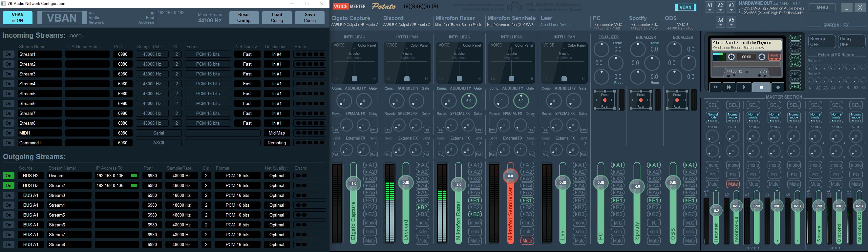Click the Bass knob on the Spotify equalizer
This screenshot has height=252, width=868.
coord(638,77)
